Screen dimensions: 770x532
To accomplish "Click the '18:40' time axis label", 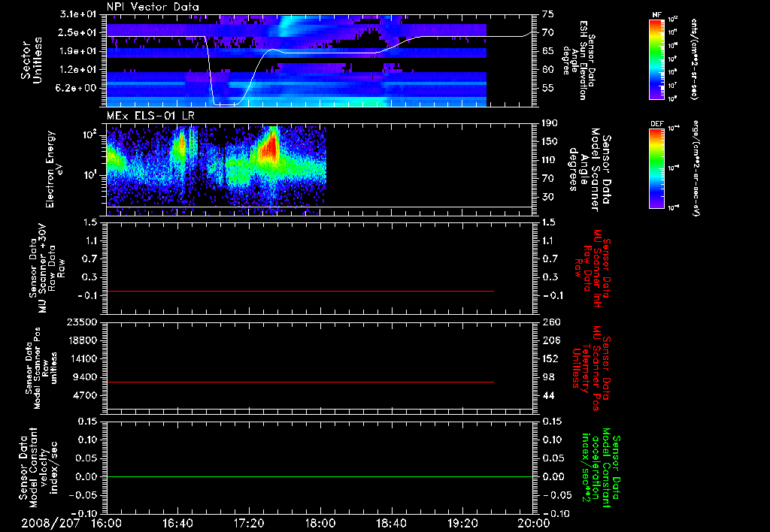I will point(391,523).
